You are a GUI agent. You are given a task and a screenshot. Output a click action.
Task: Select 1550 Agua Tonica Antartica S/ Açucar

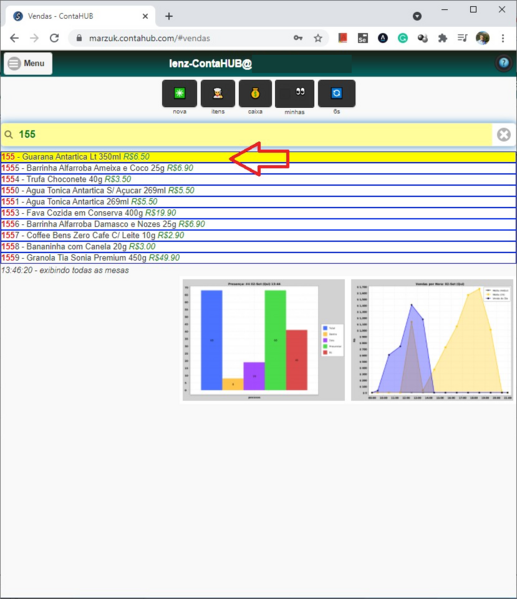[x=258, y=191]
